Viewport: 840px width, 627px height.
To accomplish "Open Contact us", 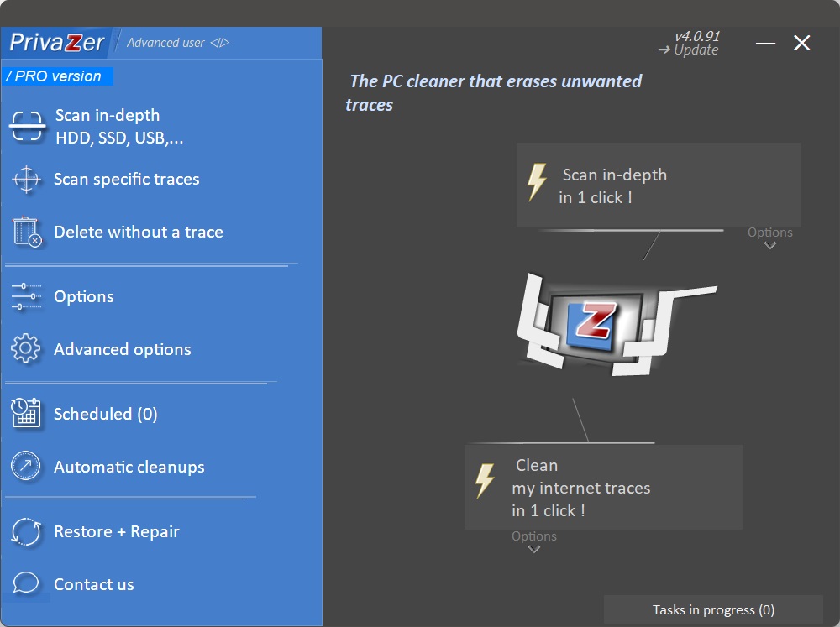I will tap(94, 584).
